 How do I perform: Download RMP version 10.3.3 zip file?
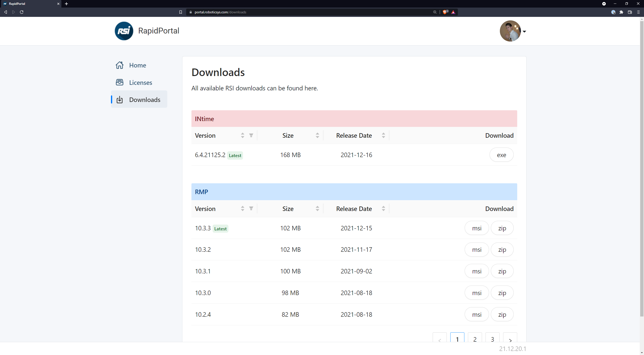[502, 228]
